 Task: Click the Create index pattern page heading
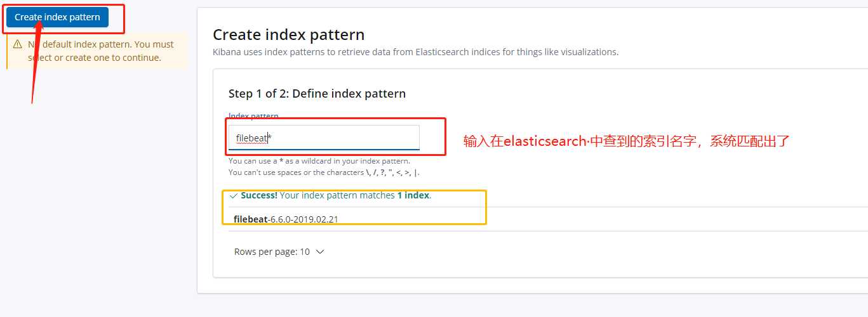click(289, 34)
